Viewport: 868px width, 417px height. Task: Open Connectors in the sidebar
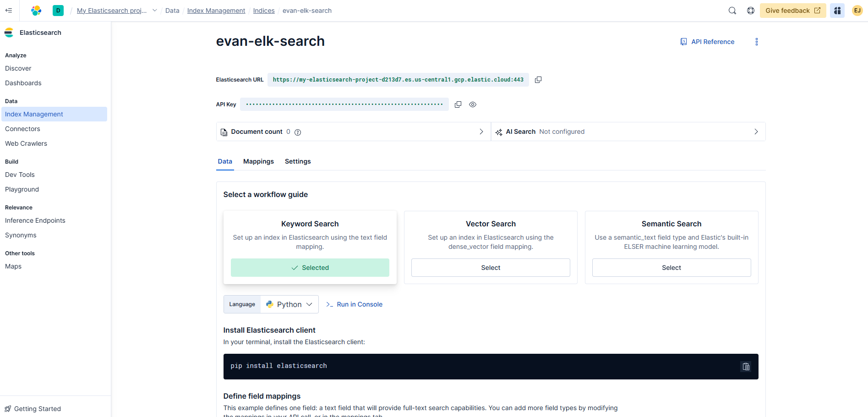[22, 129]
